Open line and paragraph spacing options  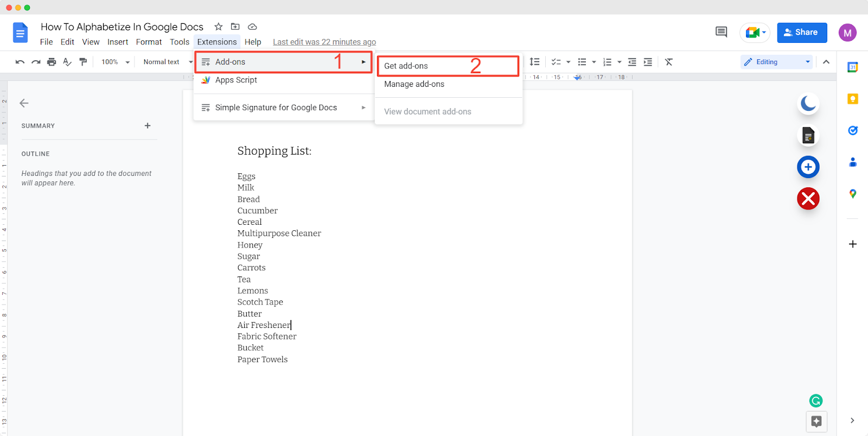coord(535,62)
